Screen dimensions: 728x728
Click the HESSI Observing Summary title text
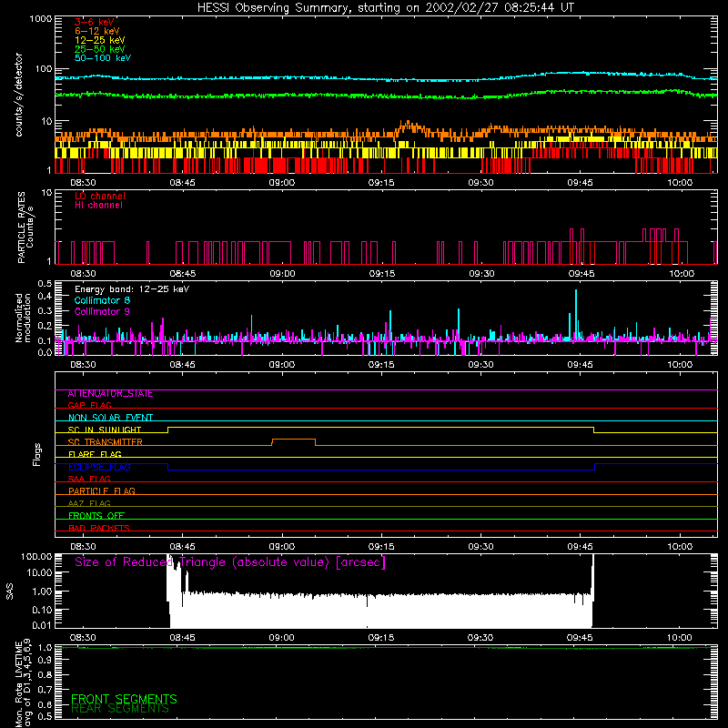[x=385, y=8]
